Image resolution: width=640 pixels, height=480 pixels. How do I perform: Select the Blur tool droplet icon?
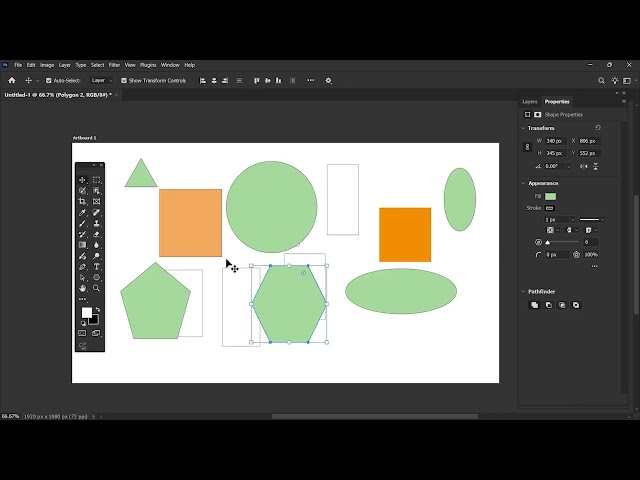pos(96,245)
